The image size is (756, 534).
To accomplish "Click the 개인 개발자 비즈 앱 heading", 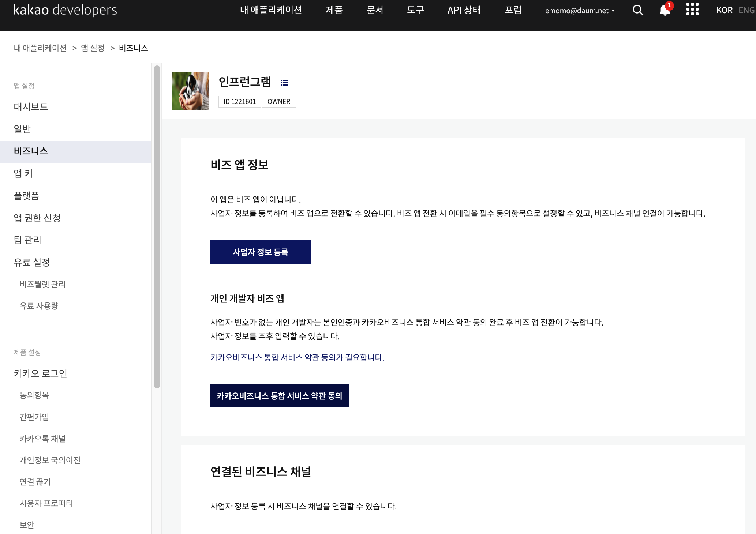I will [247, 298].
